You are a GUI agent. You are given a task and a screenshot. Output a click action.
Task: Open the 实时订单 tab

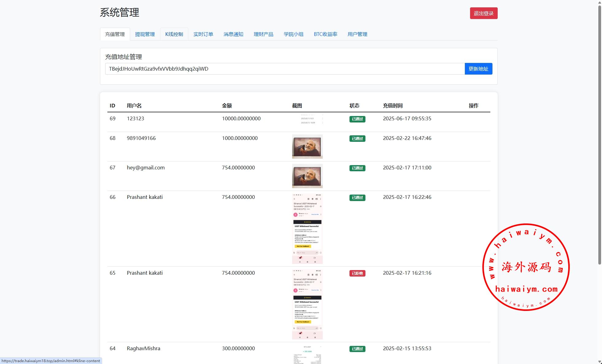pos(203,34)
